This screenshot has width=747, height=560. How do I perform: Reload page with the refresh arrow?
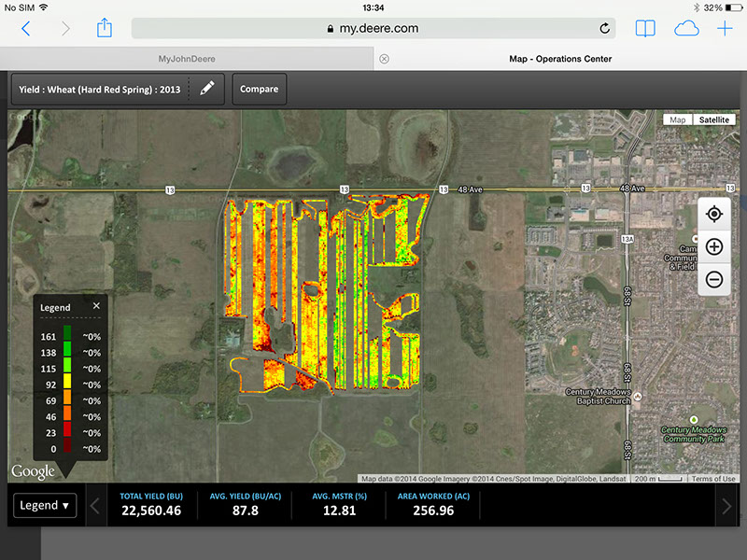605,28
